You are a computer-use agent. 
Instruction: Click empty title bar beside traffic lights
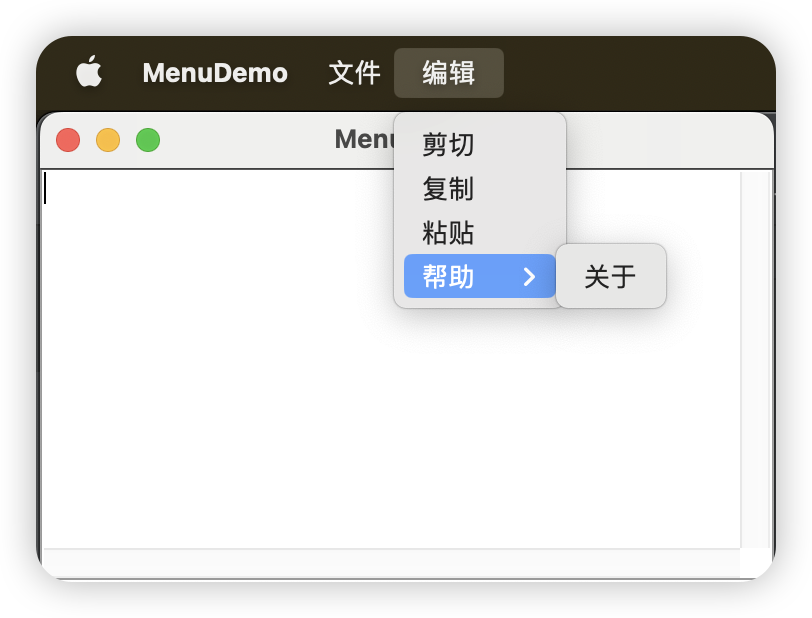pos(240,140)
